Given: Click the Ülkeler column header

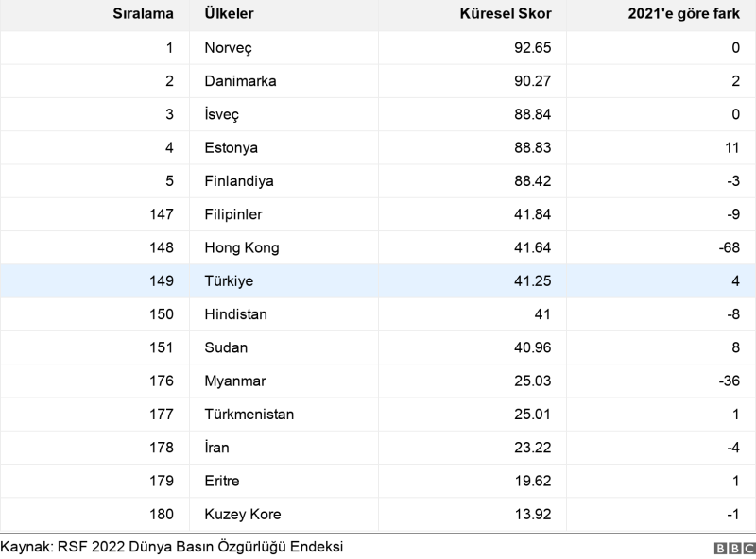Looking at the screenshot, I should click(x=229, y=15).
